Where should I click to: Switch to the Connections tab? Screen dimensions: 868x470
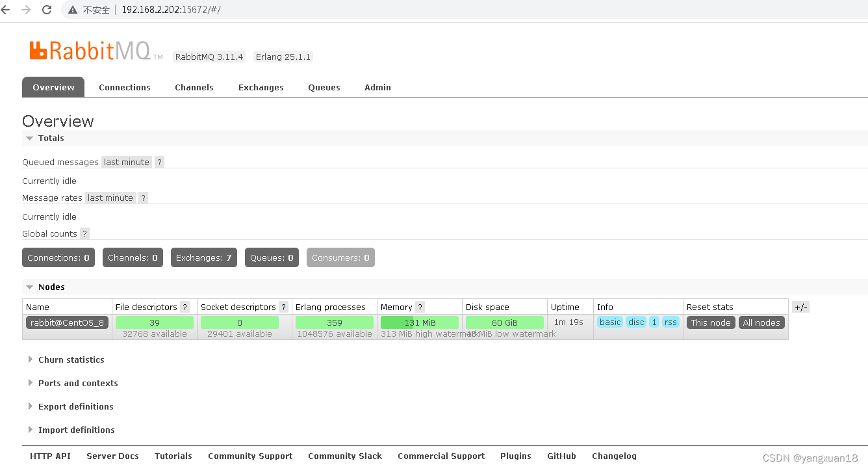point(125,87)
